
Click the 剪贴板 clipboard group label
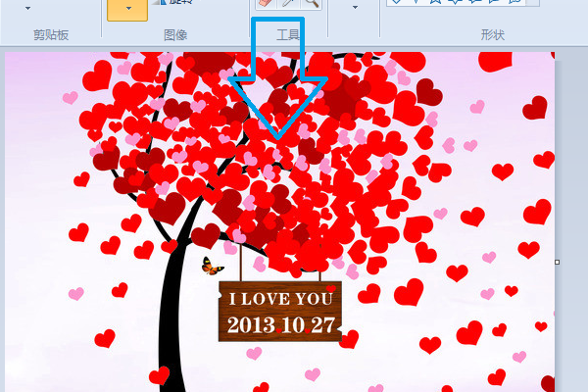click(53, 35)
